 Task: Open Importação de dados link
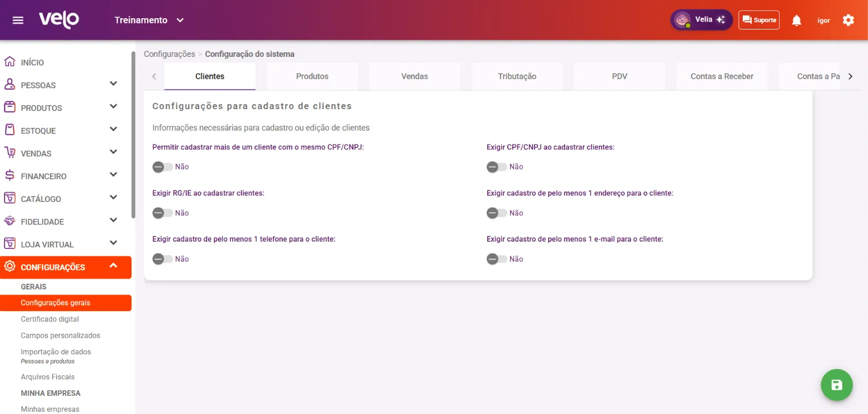(x=56, y=352)
